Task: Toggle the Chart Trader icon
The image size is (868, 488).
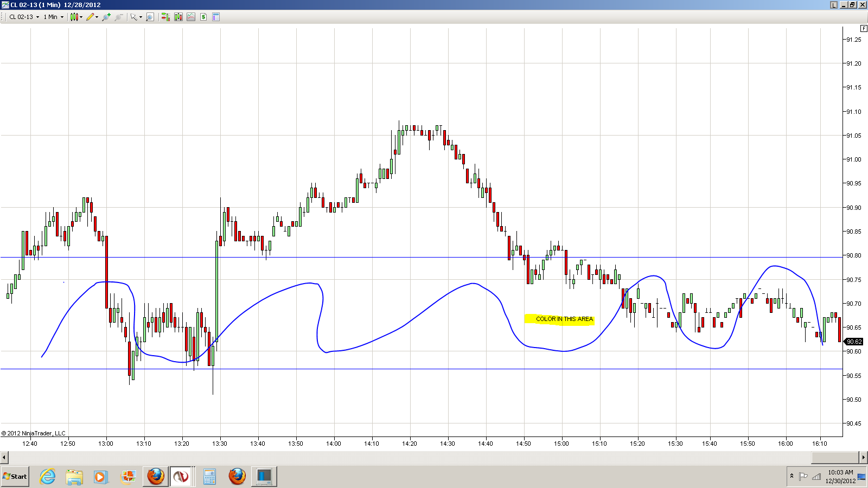Action: [x=165, y=17]
